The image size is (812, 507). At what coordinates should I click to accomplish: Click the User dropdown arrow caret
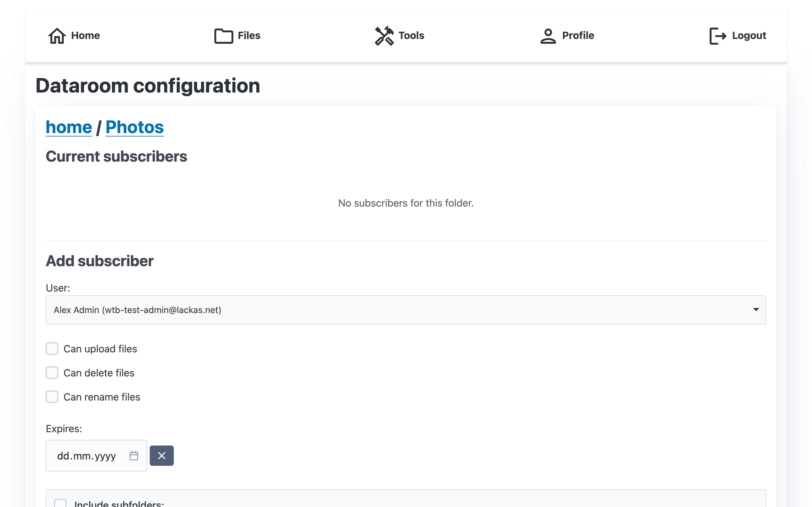coord(756,310)
